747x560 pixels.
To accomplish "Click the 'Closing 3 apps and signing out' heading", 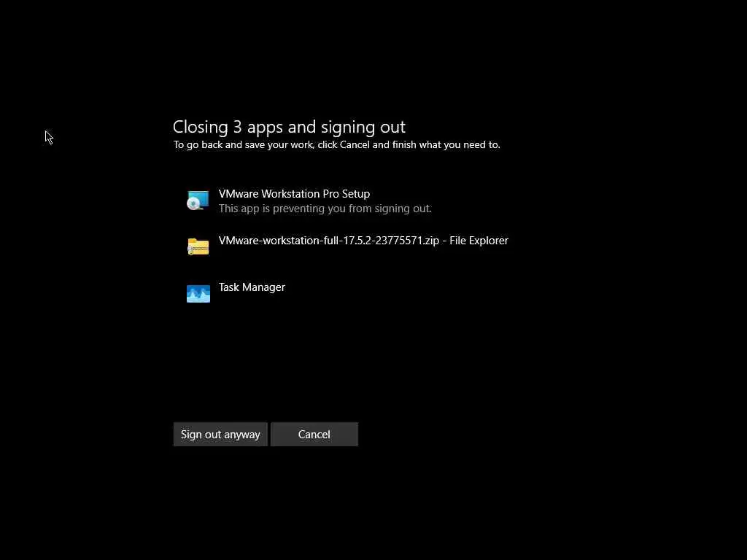I will point(289,127).
